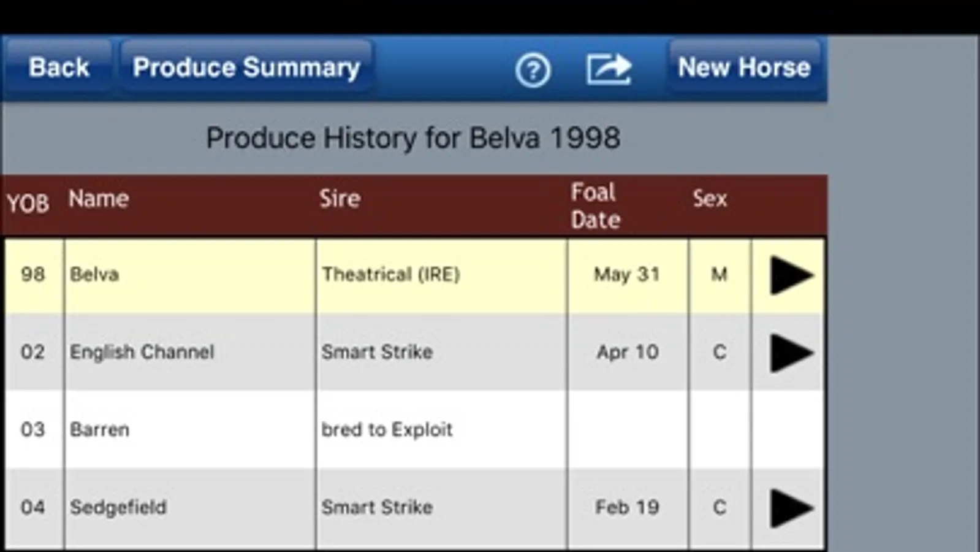The height and width of the screenshot is (552, 980).
Task: Open the Produce Summary view
Action: pyautogui.click(x=246, y=67)
